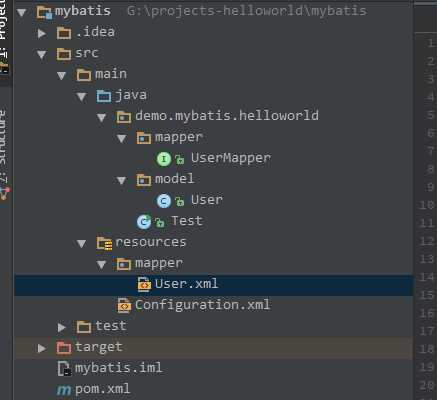Collapse the model package arrow
The width and height of the screenshot is (437, 400).
121,180
